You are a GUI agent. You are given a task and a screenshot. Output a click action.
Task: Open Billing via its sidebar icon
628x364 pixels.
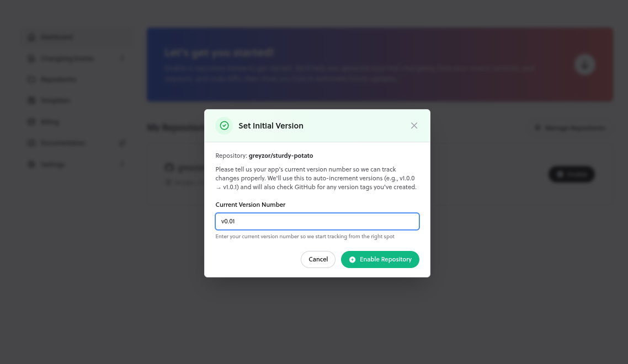[x=31, y=121]
